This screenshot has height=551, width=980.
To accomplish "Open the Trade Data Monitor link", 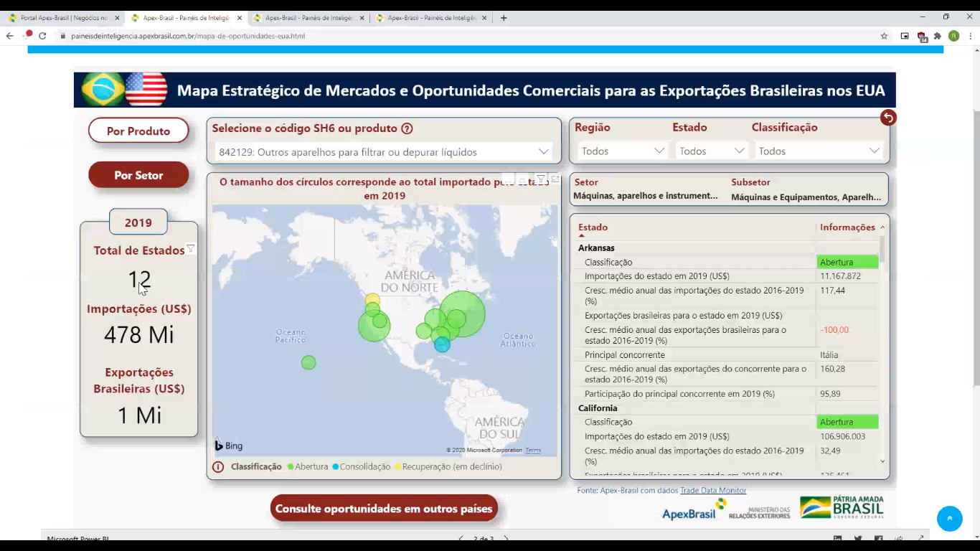I will pos(713,491).
